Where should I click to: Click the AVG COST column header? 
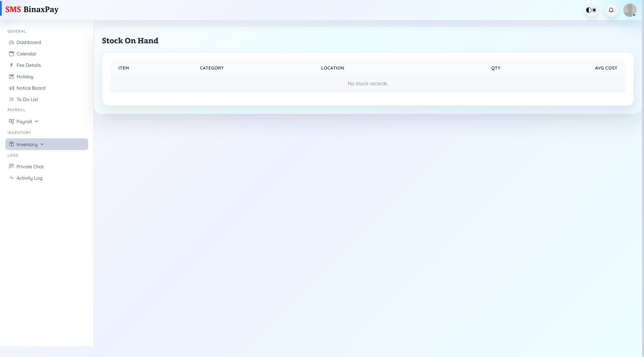[606, 68]
